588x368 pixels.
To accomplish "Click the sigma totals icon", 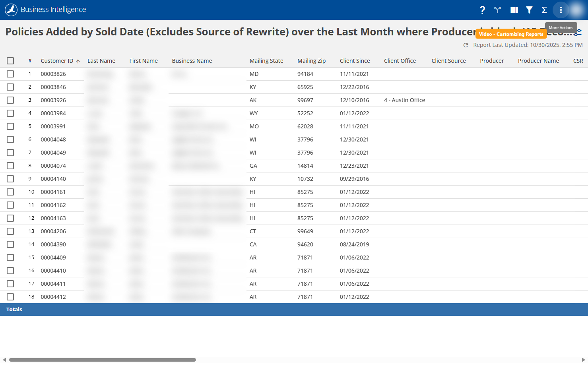I will (544, 10).
